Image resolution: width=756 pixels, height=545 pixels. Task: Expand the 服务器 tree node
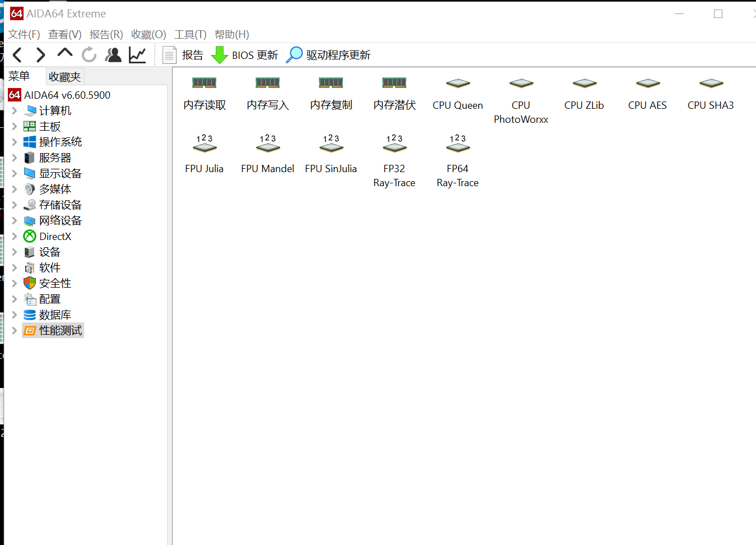pyautogui.click(x=15, y=158)
